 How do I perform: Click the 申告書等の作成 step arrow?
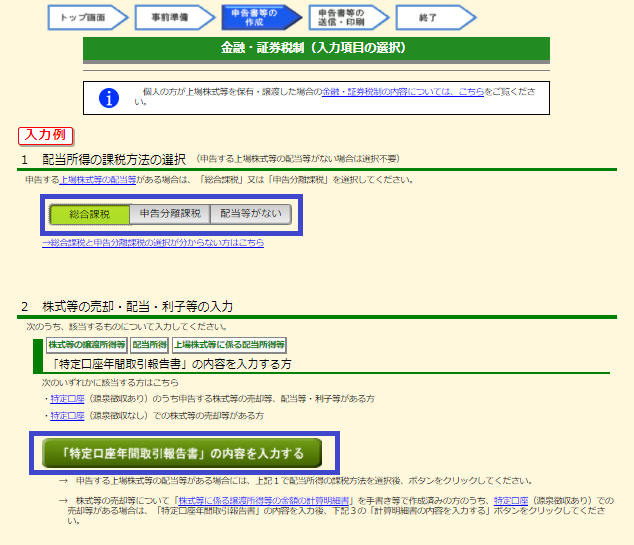[x=259, y=17]
